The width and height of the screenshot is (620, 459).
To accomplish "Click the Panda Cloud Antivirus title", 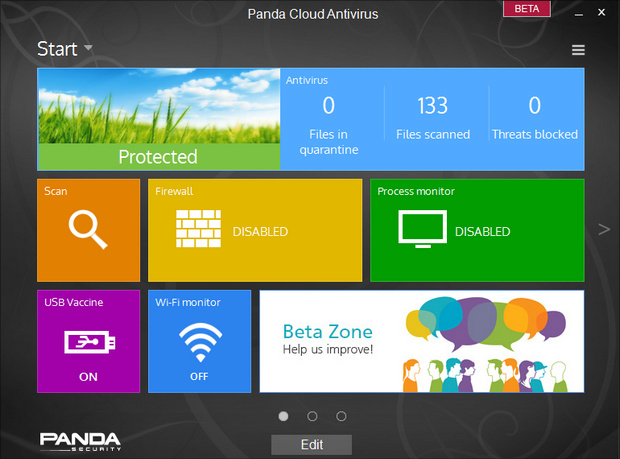I will point(313,14).
